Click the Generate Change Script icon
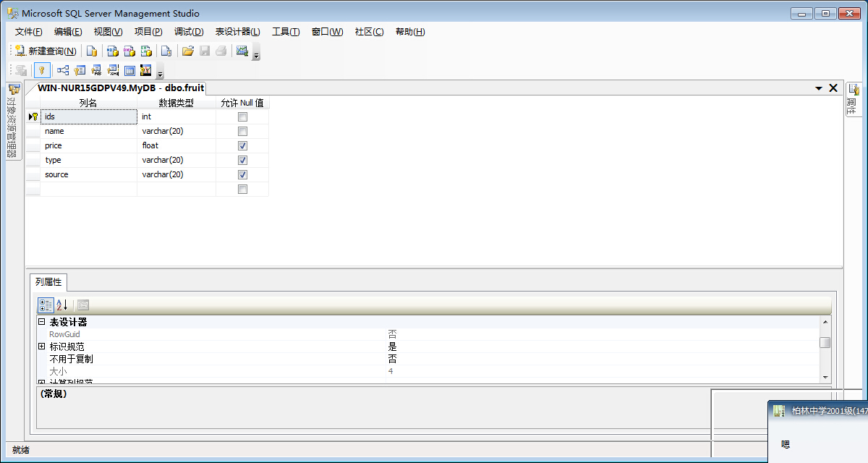The image size is (868, 463). tap(21, 70)
